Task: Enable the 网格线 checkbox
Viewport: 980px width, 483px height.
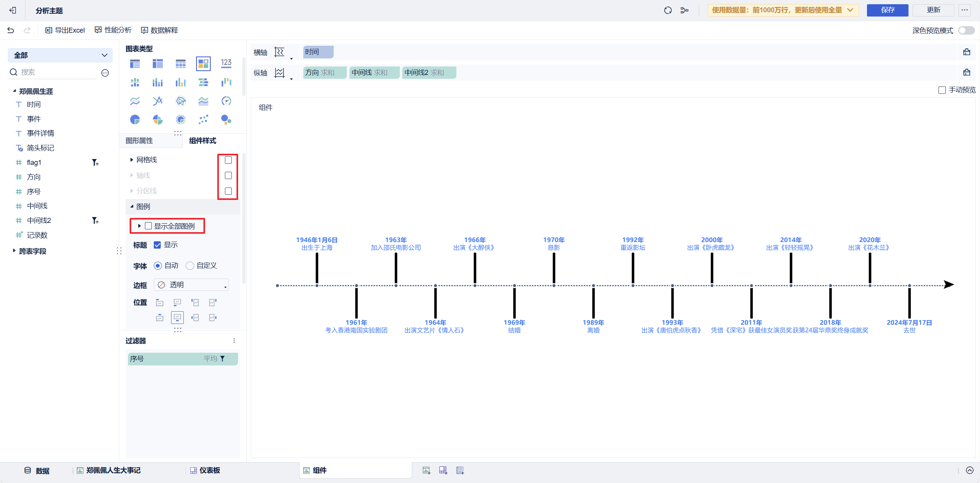Action: click(x=228, y=160)
